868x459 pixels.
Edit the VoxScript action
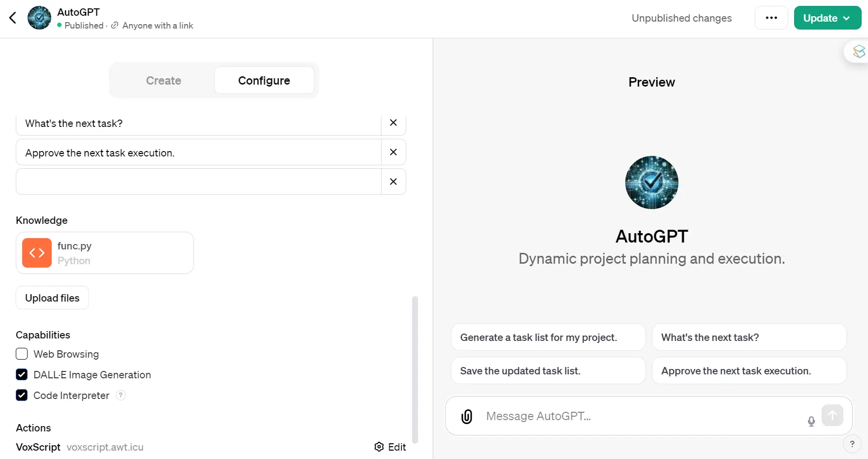[390, 447]
